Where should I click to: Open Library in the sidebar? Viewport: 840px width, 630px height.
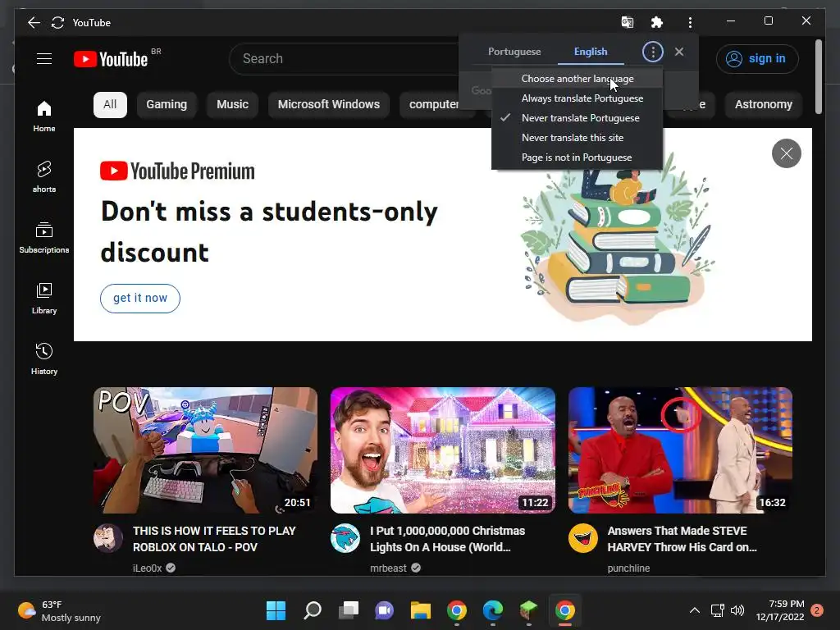point(44,298)
